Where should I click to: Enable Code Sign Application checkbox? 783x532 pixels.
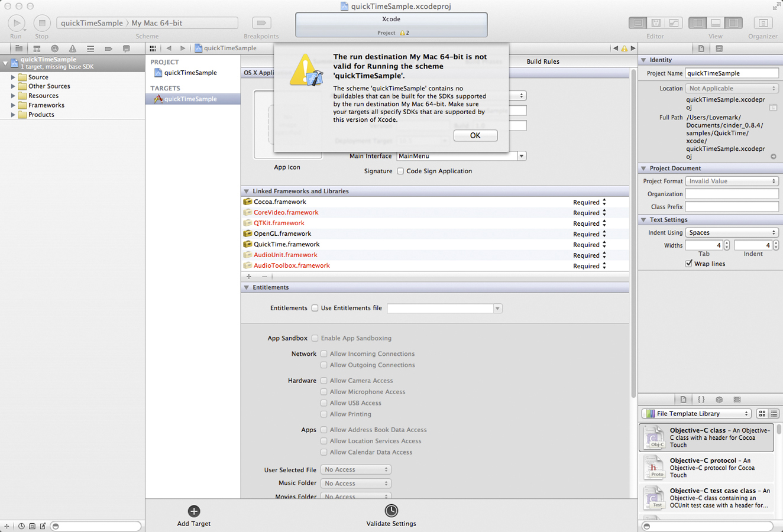[400, 171]
